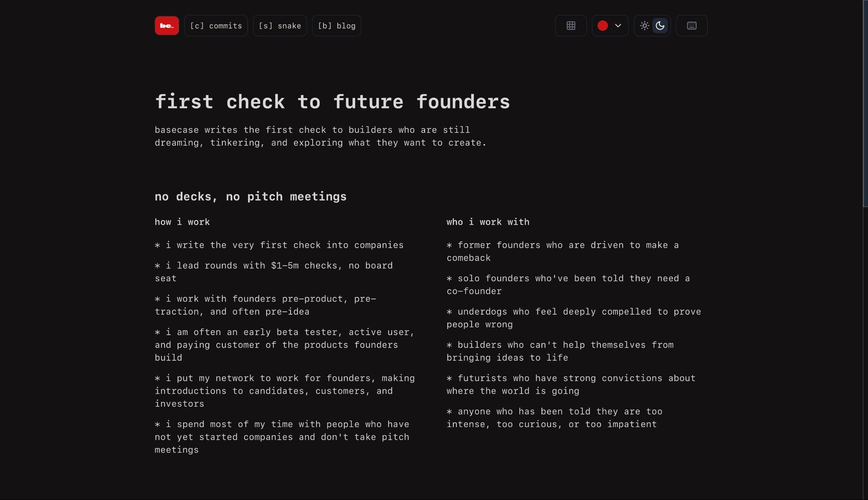Switch to light mode sun icon
868x500 pixels.
(644, 26)
